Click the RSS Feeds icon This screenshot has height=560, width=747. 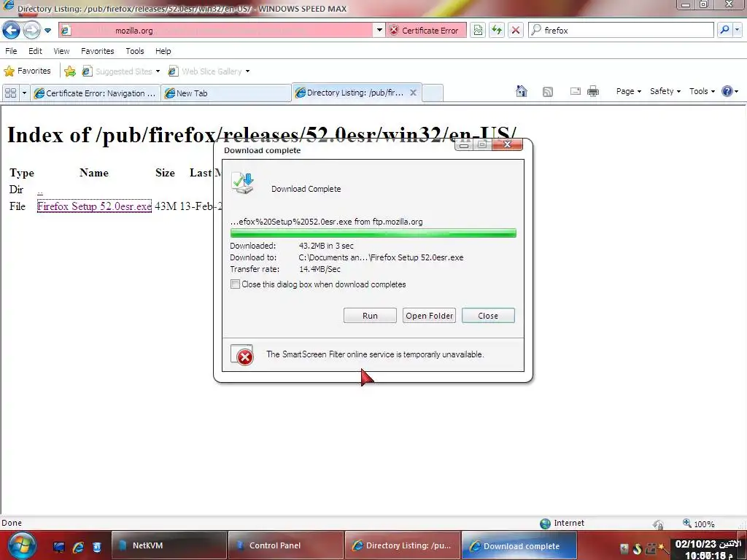[x=548, y=91]
